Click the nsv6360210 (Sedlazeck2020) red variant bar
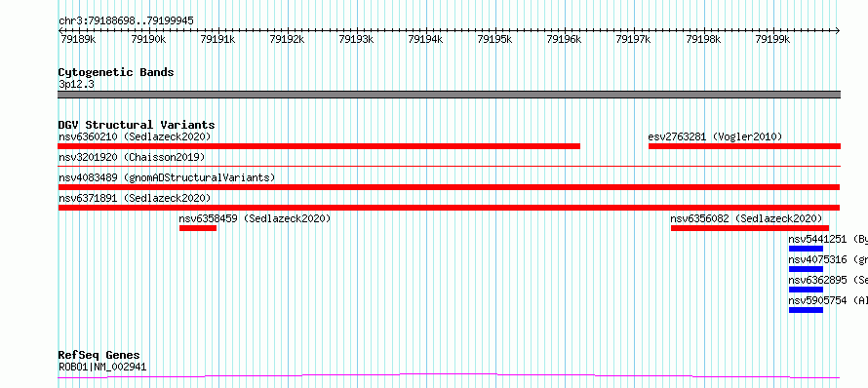Image resolution: width=868 pixels, height=388 pixels. click(x=319, y=146)
